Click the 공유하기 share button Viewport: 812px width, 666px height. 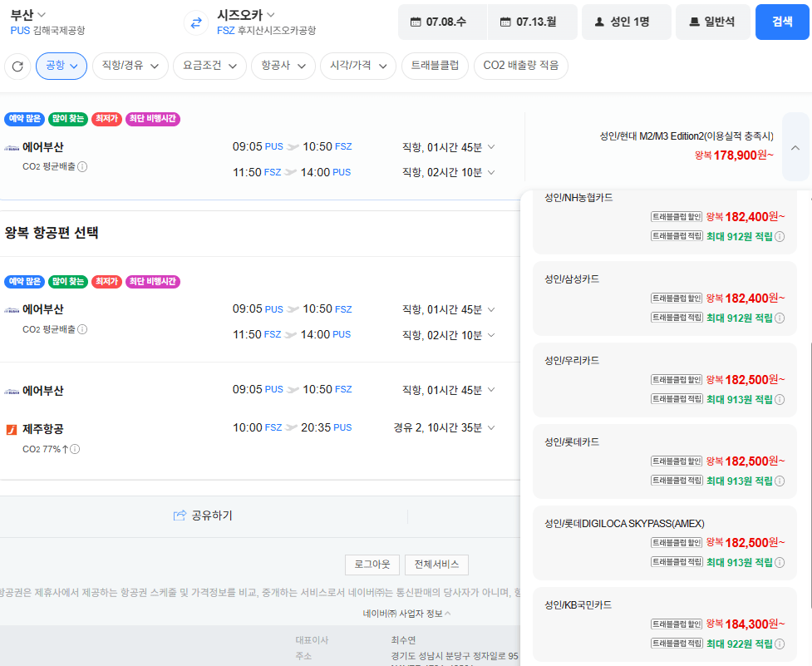coord(203,516)
